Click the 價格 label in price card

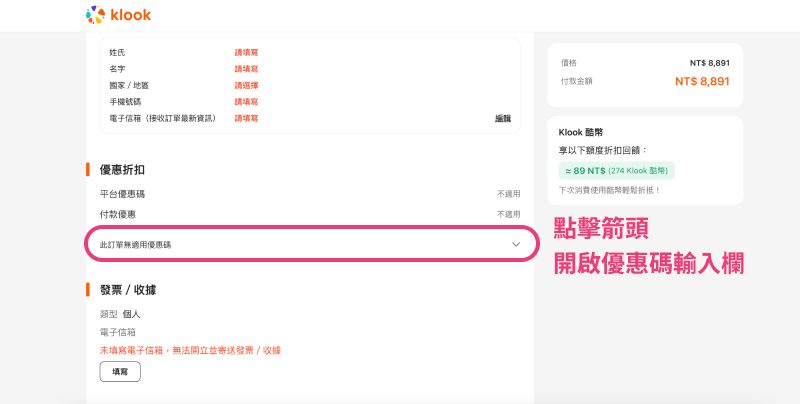[569, 63]
